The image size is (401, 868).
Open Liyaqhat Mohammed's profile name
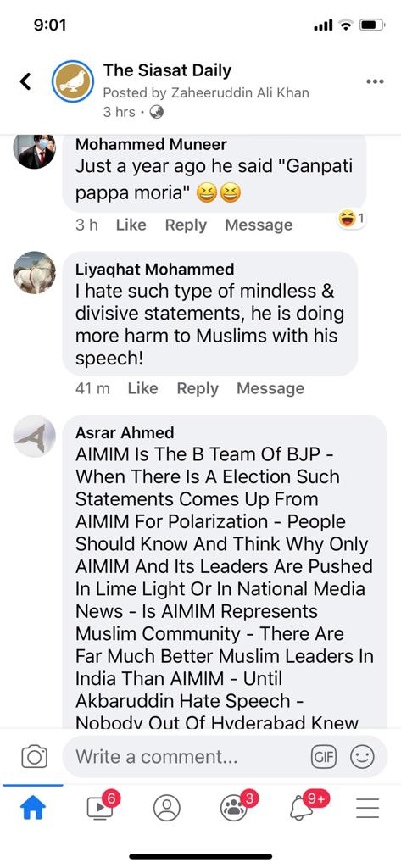tap(154, 270)
